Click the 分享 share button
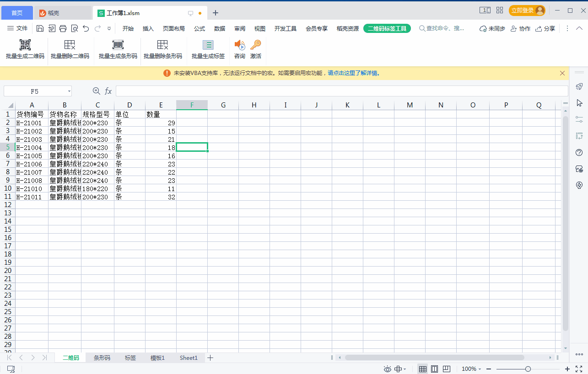Viewport: 588px width, 374px height. click(545, 29)
